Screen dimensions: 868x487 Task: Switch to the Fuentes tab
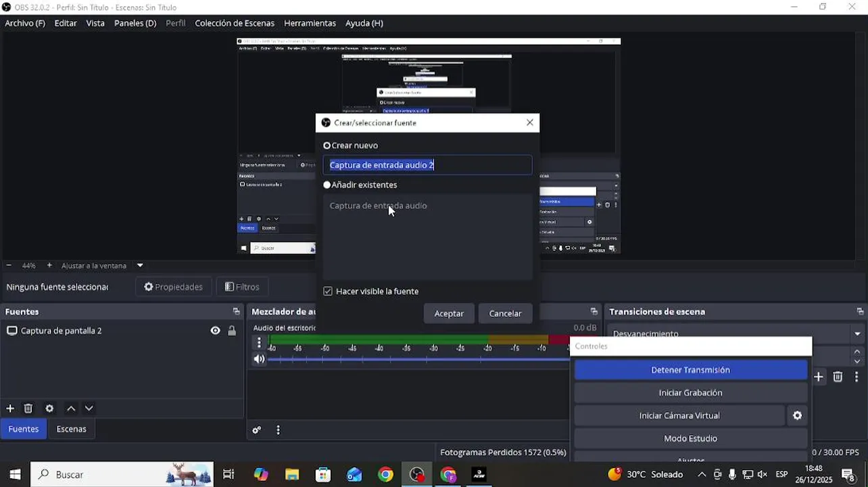(x=24, y=429)
